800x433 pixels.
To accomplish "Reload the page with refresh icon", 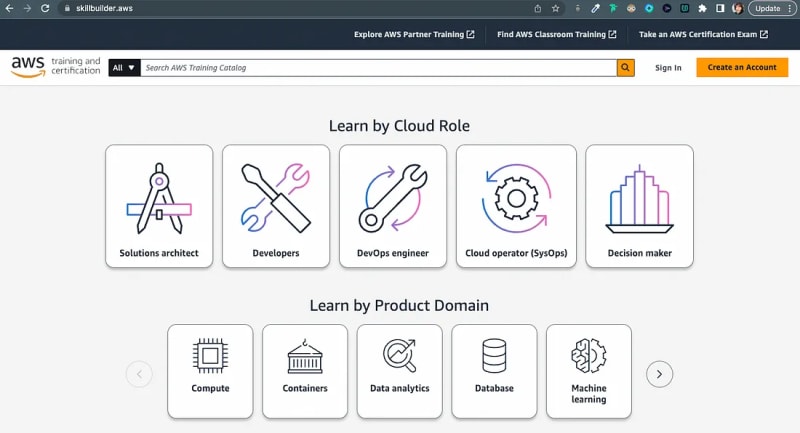I will 45,8.
